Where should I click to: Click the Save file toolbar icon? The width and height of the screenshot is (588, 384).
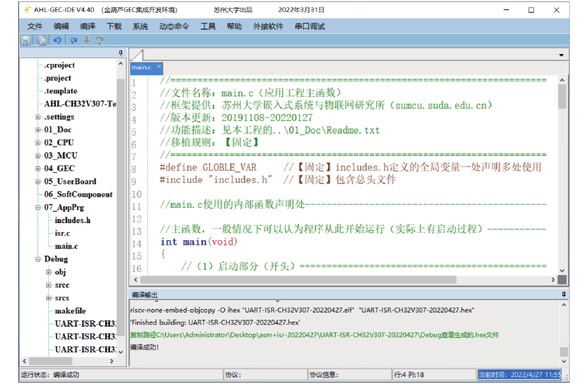[25, 40]
